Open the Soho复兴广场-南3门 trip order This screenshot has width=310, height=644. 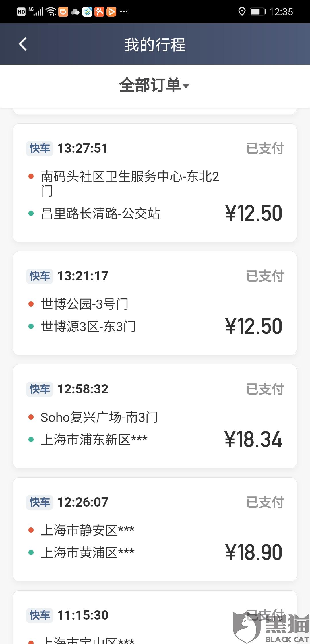pos(155,416)
